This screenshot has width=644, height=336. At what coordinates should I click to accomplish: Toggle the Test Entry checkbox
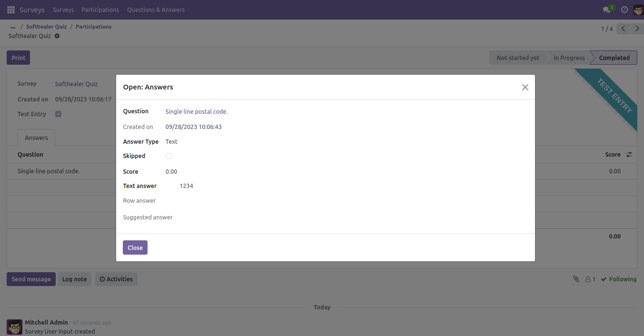coord(58,114)
